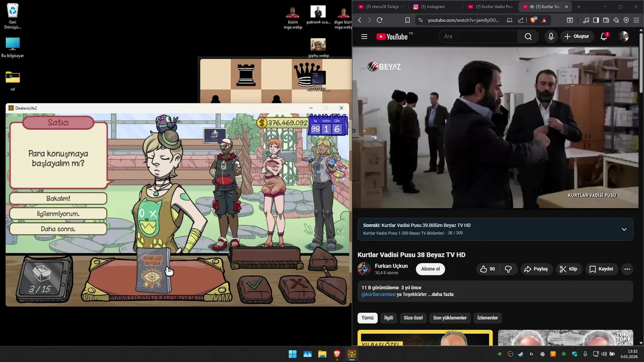Open the taskbar volume speaker icon
644x362 pixels.
click(x=604, y=354)
